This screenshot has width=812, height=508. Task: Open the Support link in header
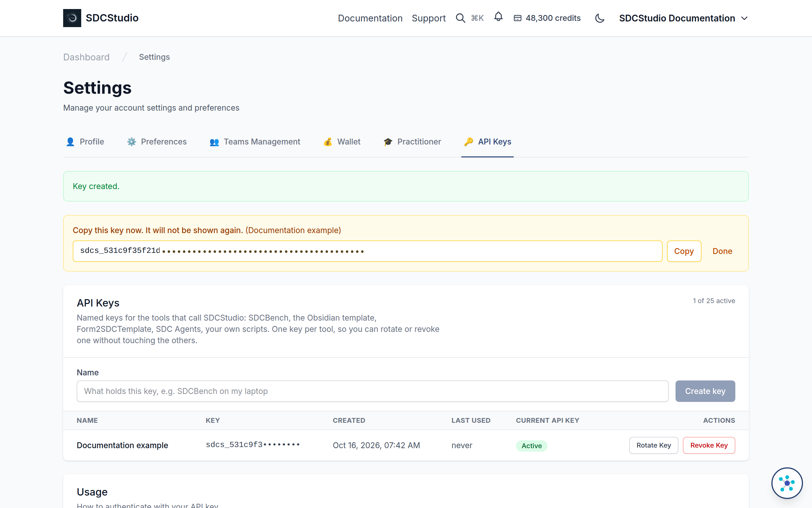(429, 18)
